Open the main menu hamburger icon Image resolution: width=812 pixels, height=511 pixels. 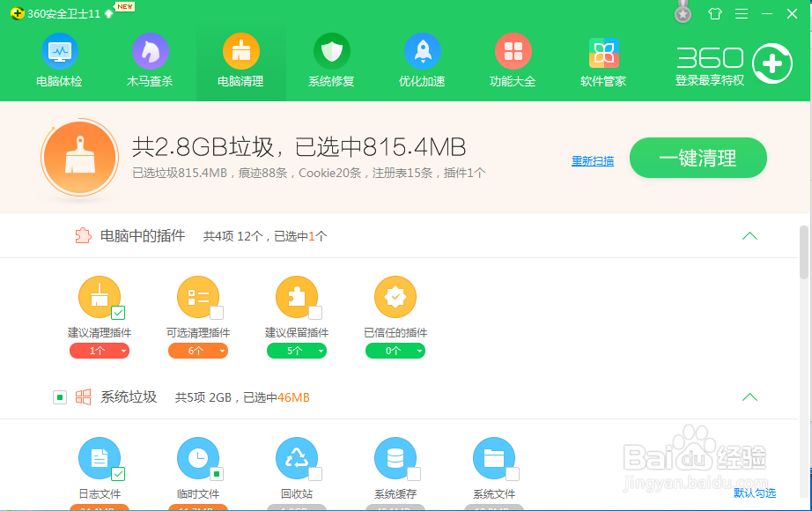click(742, 13)
